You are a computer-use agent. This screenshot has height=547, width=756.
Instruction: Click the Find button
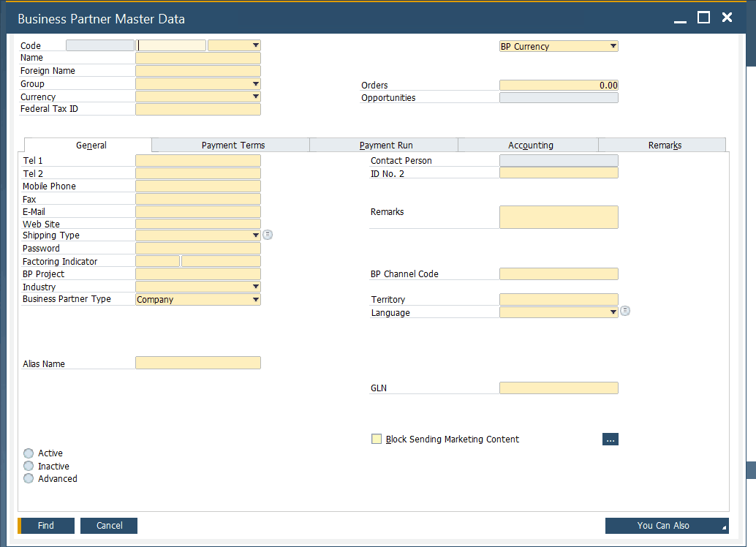(x=45, y=525)
